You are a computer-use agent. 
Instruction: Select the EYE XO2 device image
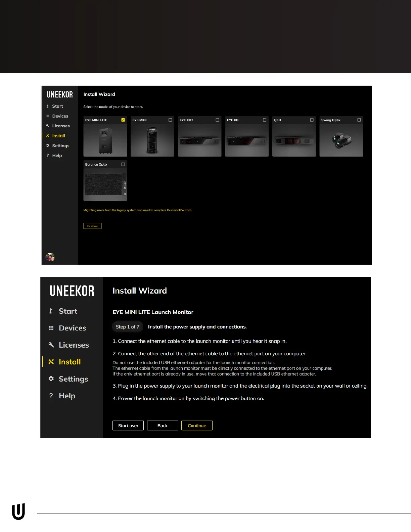point(199,140)
